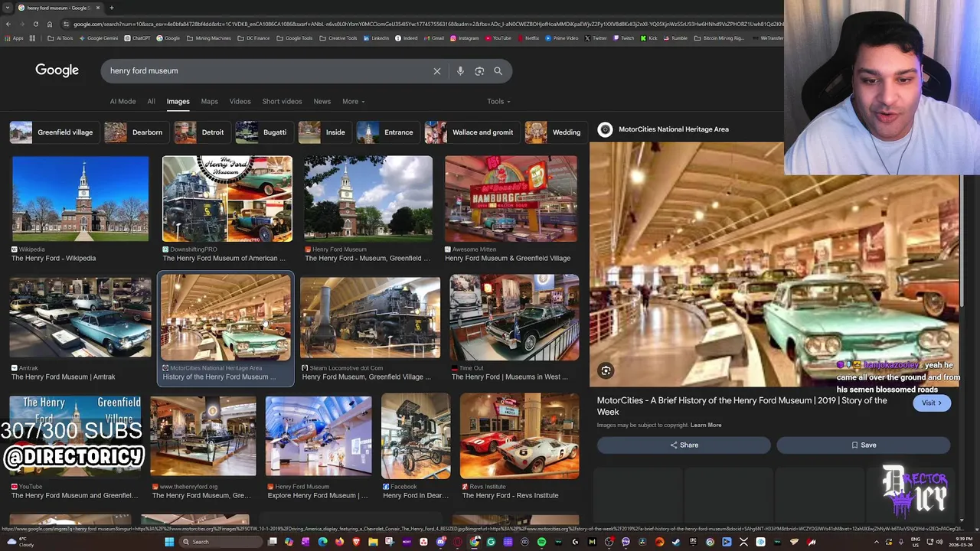Save the selected image
Image resolution: width=980 pixels, height=551 pixels.
(864, 445)
